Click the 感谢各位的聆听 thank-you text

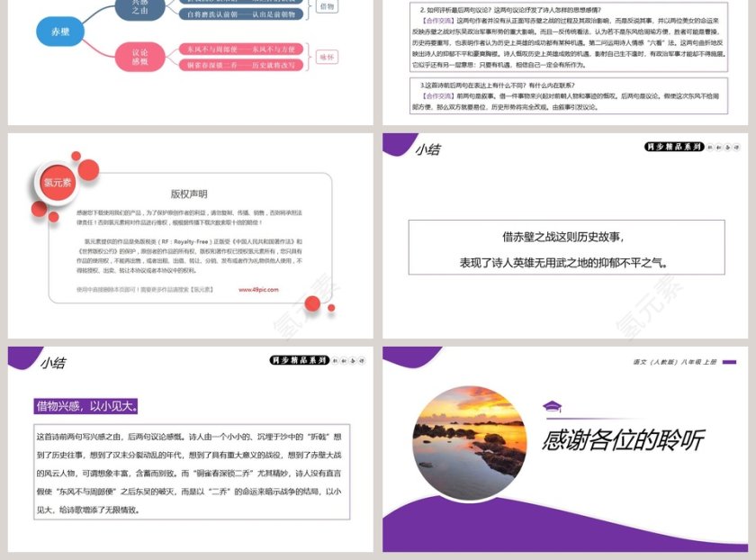(625, 438)
